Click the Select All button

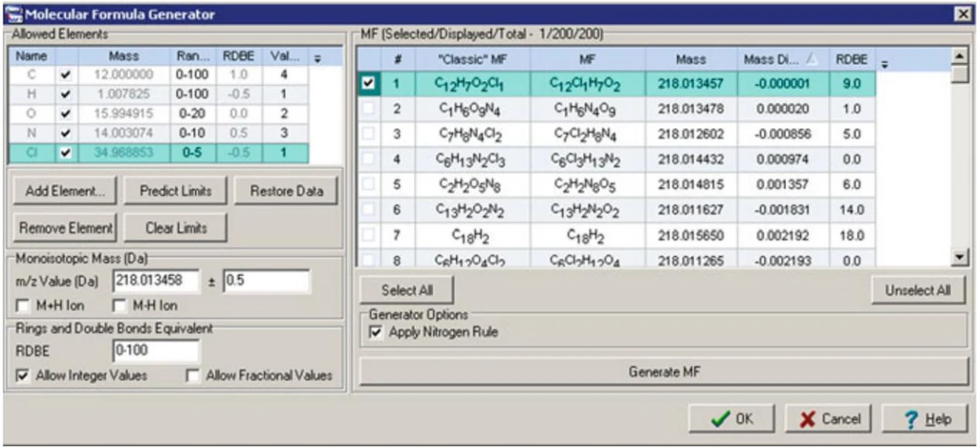pyautogui.click(x=407, y=290)
